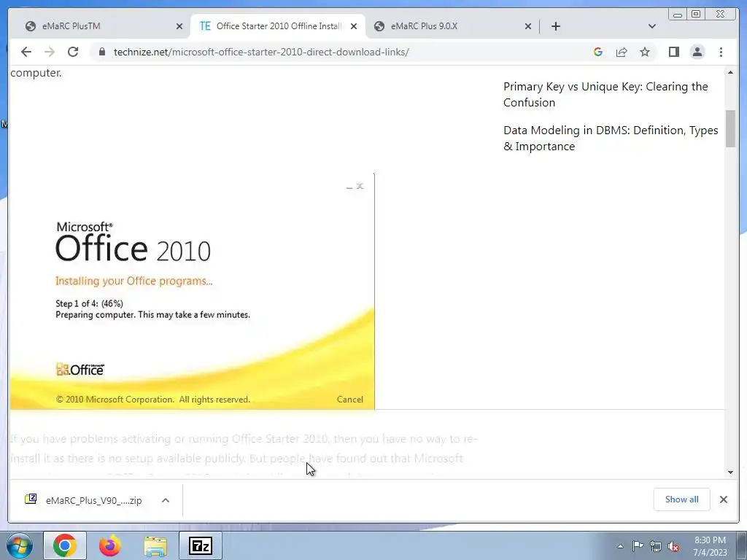The width and height of the screenshot is (747, 560).
Task: Launch Firefox from the taskbar
Action: click(x=110, y=545)
